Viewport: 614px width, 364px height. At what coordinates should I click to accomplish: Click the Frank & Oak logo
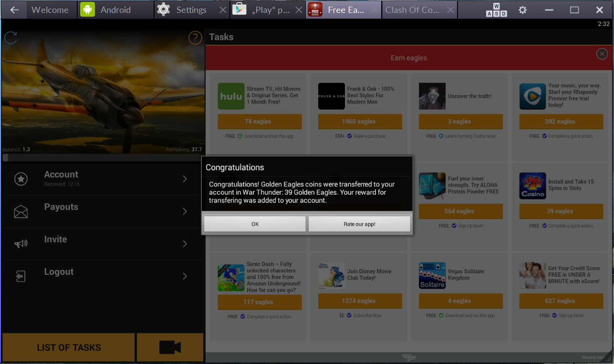pos(332,96)
